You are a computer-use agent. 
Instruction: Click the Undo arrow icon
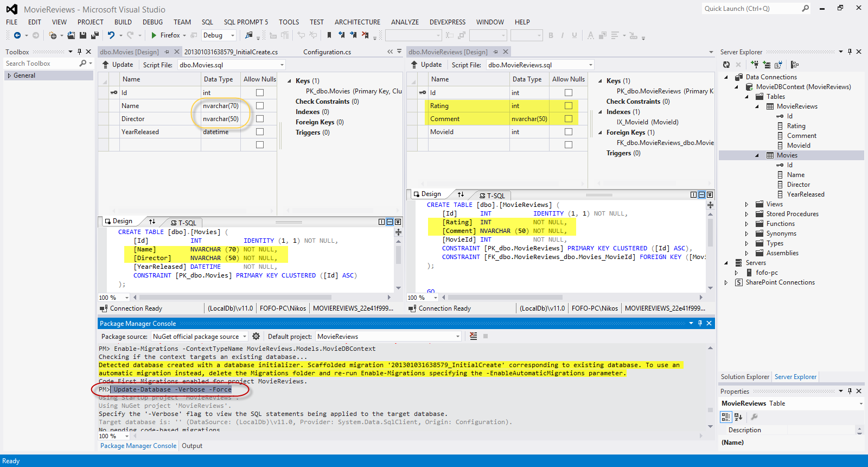[111, 35]
